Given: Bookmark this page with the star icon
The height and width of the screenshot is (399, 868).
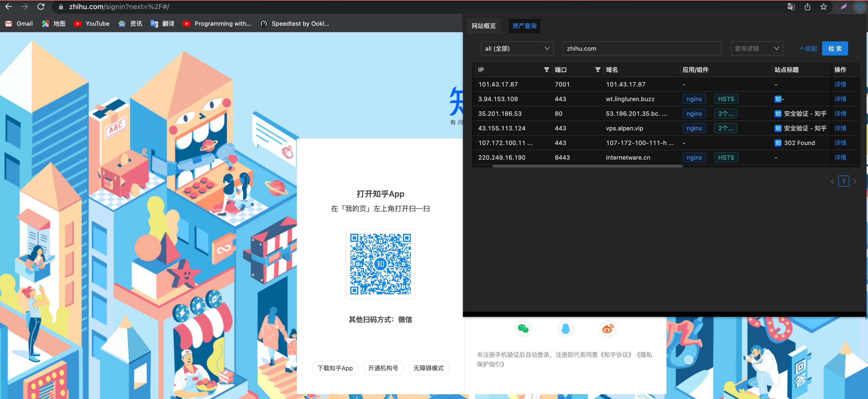Looking at the screenshot, I should [x=824, y=6].
